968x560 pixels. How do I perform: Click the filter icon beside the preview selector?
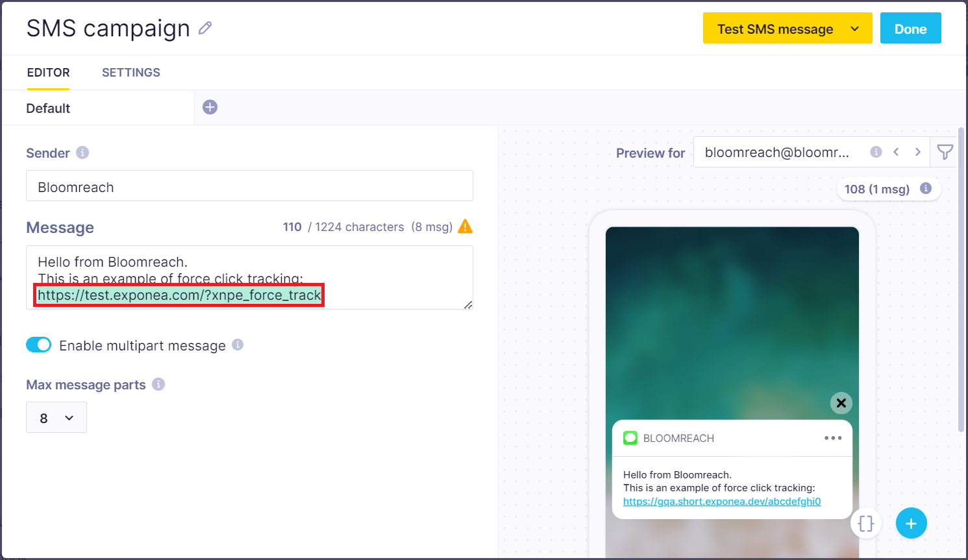tap(945, 151)
